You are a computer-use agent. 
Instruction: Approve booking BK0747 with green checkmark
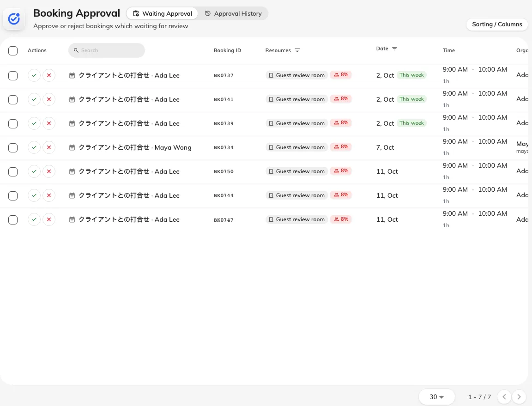point(34,220)
